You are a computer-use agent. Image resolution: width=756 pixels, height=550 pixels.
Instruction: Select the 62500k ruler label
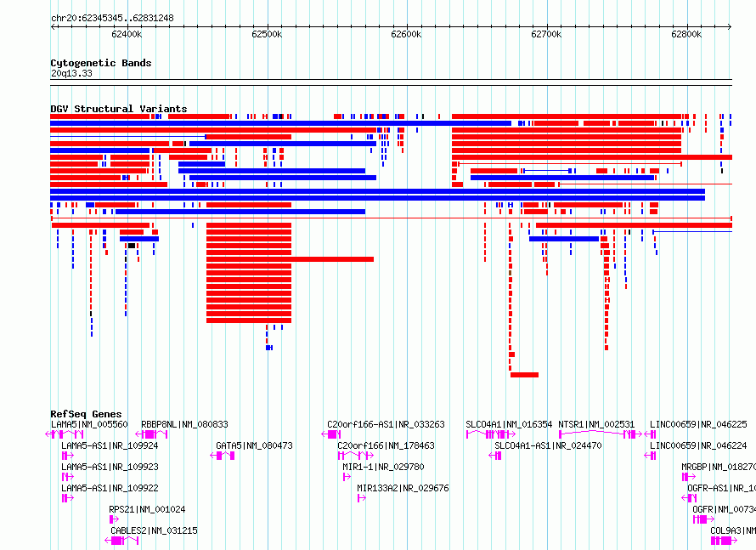[x=267, y=34]
